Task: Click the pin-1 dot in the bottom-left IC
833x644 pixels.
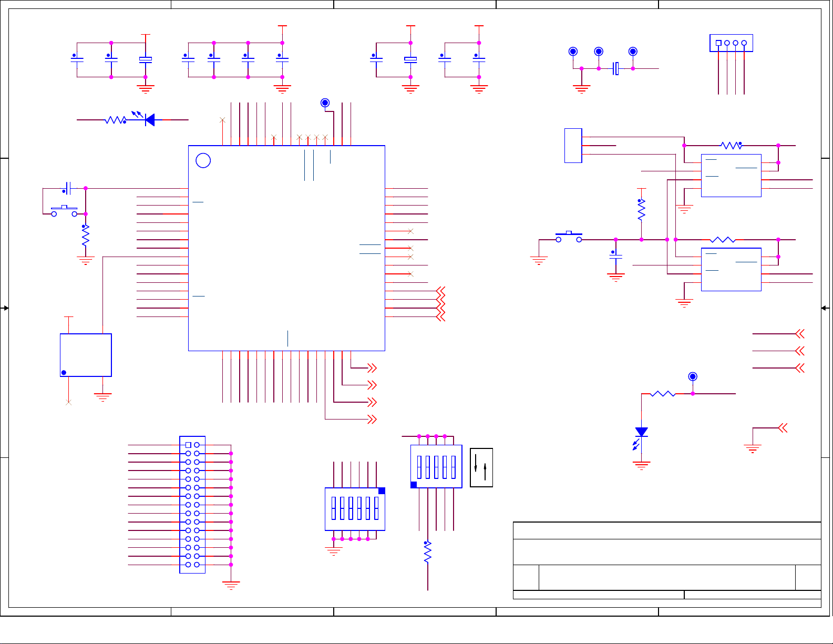Action: (64, 373)
